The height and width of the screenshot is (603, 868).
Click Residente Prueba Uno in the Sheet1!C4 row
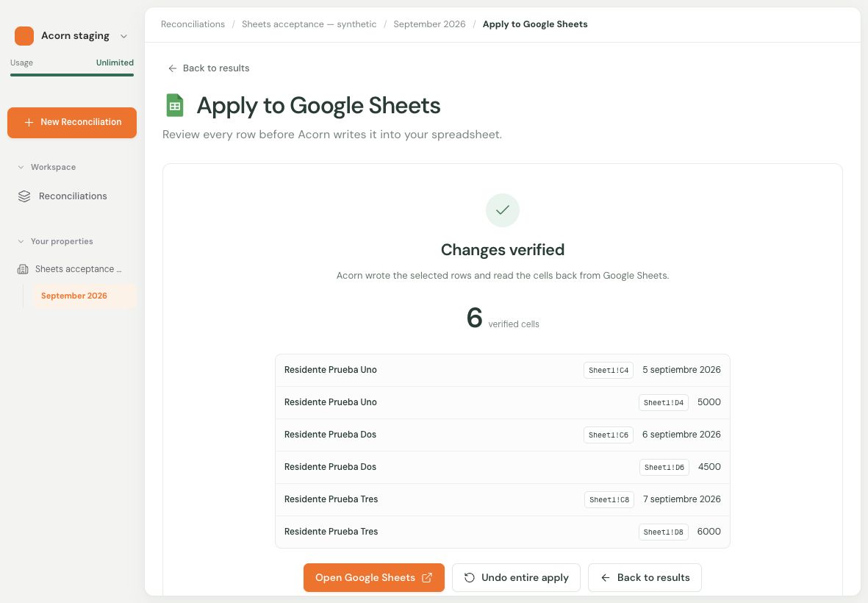(331, 370)
